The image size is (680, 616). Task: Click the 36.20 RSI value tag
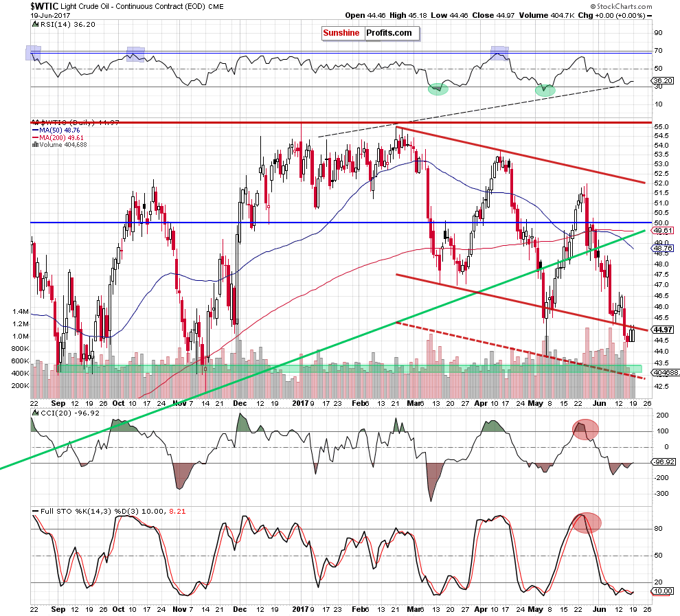click(x=663, y=80)
